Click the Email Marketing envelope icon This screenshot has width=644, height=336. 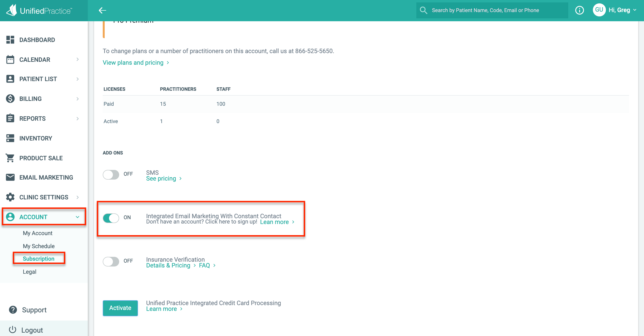(10, 177)
